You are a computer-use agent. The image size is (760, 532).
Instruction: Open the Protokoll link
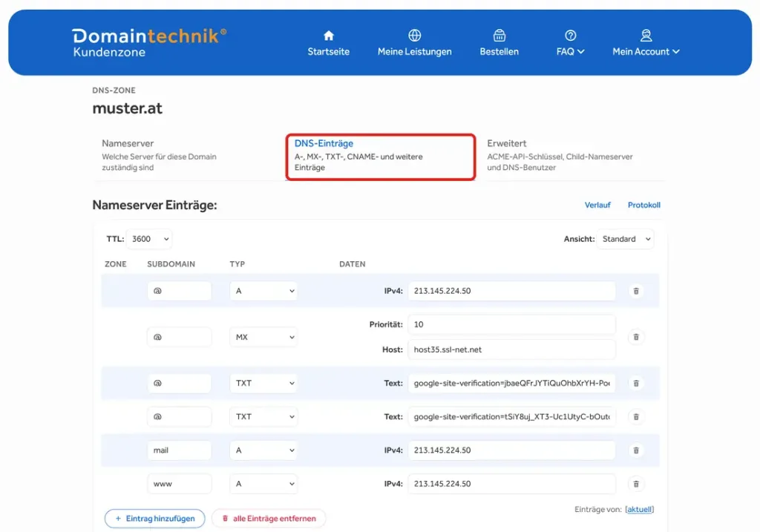(643, 205)
